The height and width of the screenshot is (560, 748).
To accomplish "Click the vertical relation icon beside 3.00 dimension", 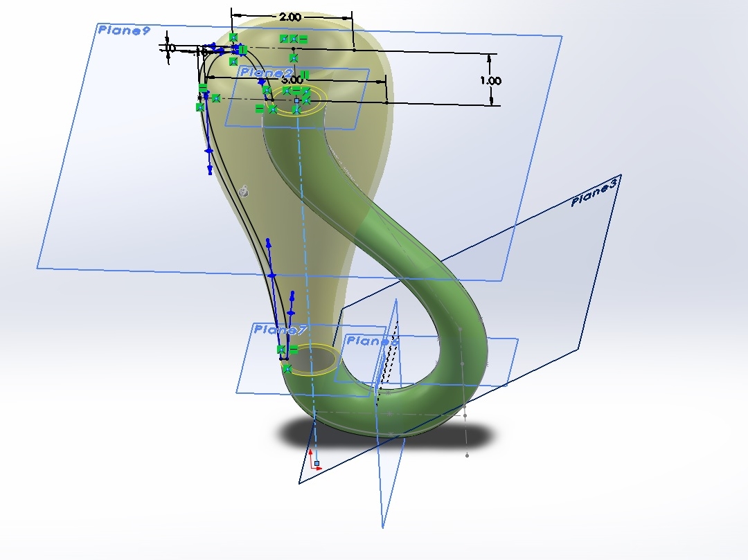I will [305, 75].
